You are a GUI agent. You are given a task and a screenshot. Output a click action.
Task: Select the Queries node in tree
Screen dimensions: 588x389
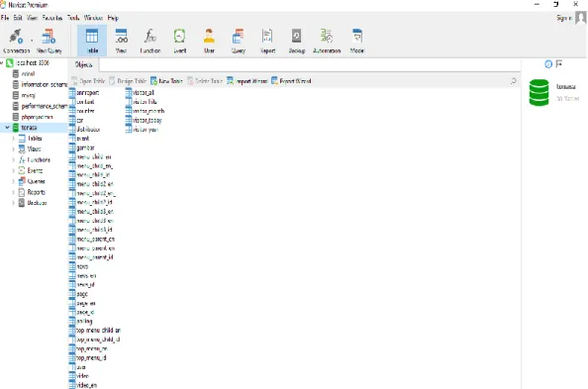32,181
